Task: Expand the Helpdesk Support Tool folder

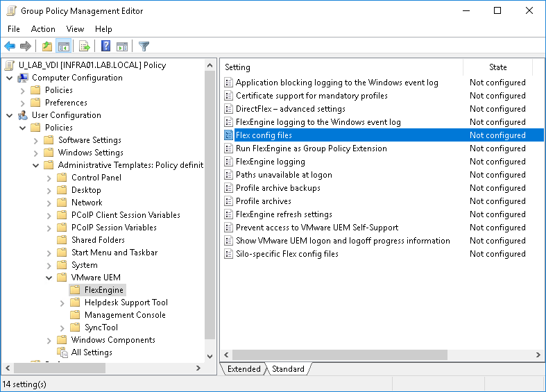Action: tap(62, 302)
